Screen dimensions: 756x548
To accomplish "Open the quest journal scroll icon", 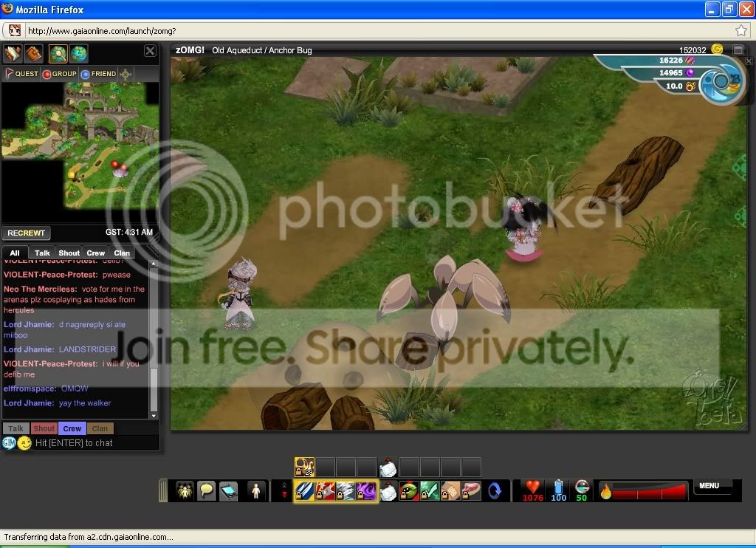I will coord(13,53).
